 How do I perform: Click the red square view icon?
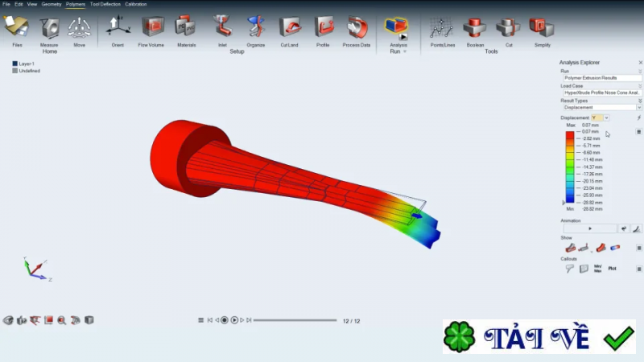48,320
